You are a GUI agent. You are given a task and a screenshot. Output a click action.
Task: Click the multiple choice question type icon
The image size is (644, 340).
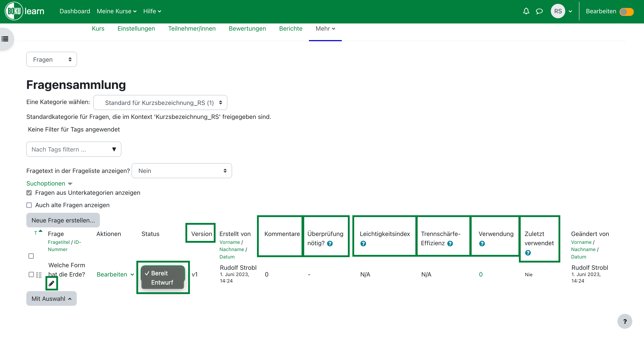point(39,275)
